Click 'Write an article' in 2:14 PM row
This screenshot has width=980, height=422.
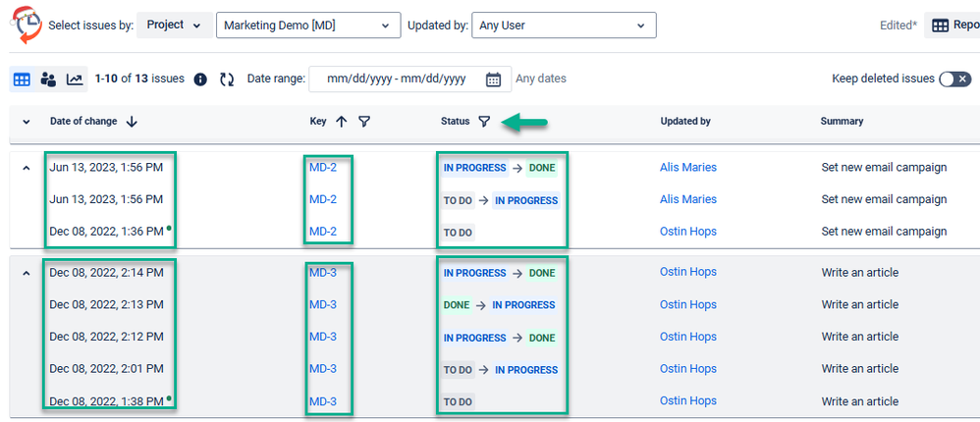(859, 272)
